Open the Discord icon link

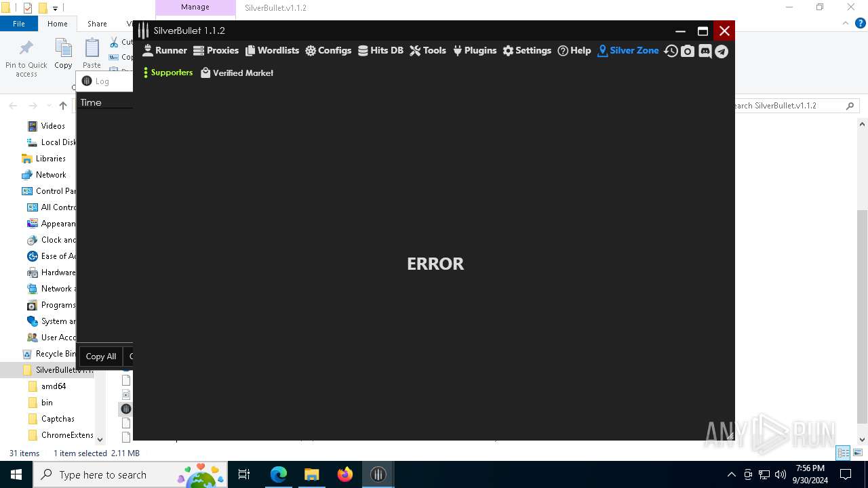[705, 51]
